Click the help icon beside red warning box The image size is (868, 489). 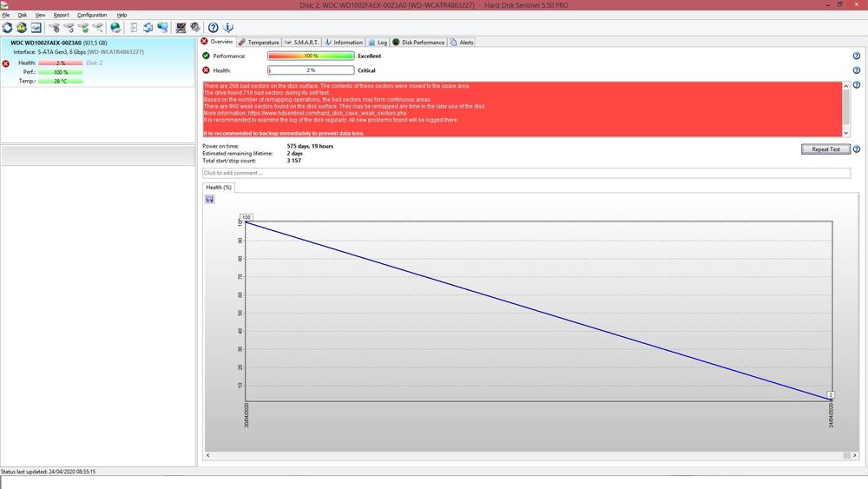[x=857, y=85]
